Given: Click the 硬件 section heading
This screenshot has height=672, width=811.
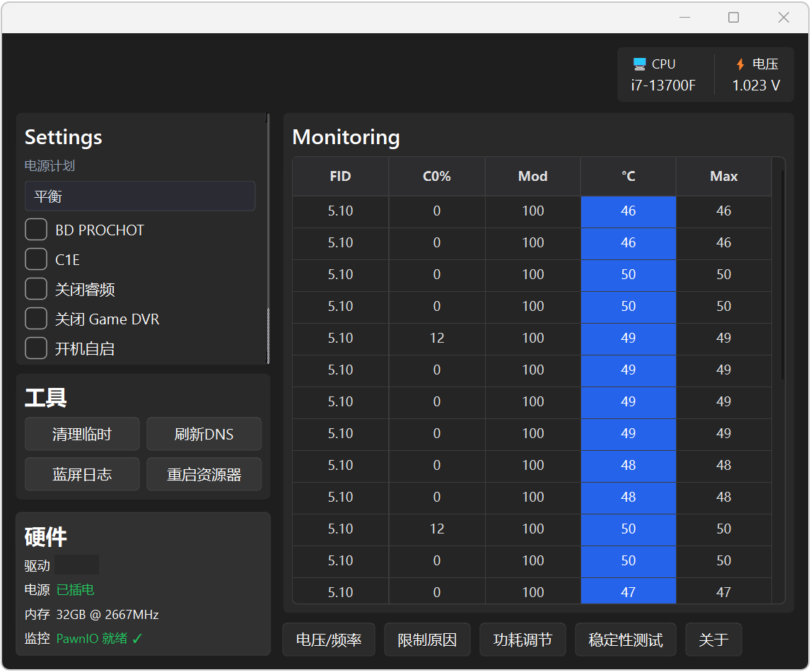Looking at the screenshot, I should [x=45, y=537].
